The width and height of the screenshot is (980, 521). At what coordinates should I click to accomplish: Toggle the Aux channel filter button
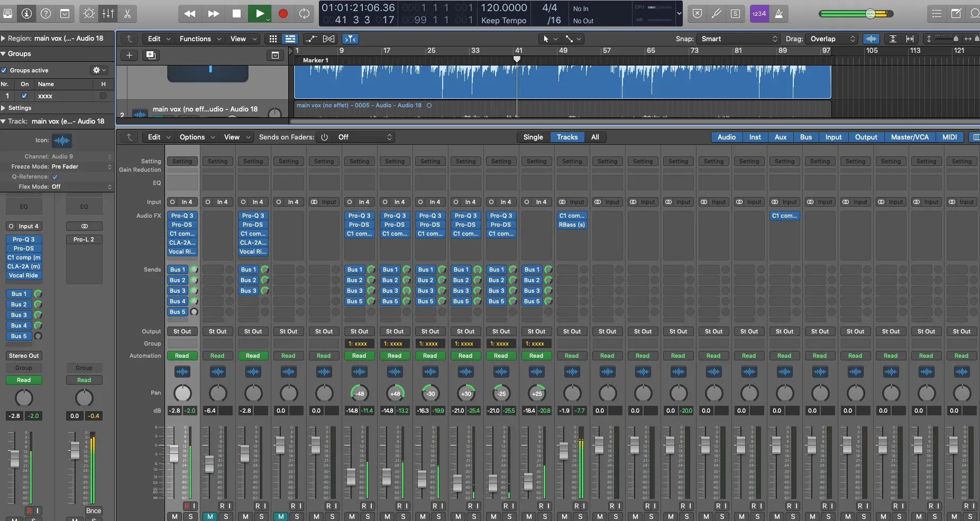tap(781, 137)
